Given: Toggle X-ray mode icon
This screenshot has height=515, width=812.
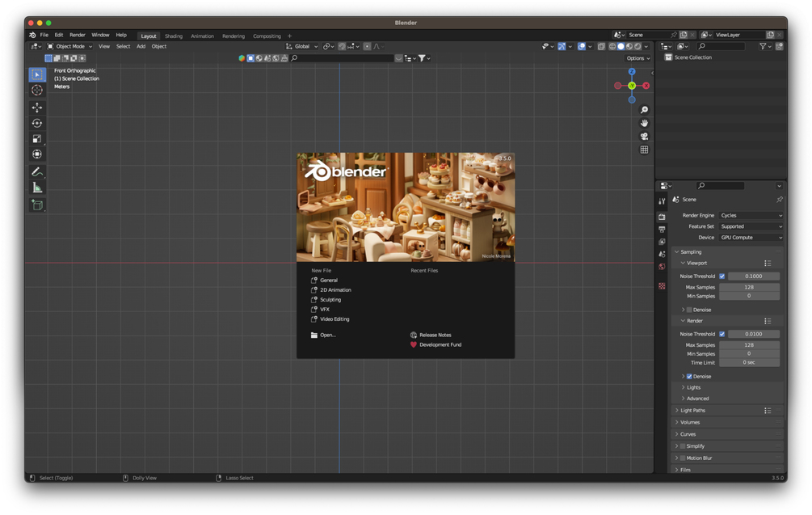Looking at the screenshot, I should click(601, 46).
